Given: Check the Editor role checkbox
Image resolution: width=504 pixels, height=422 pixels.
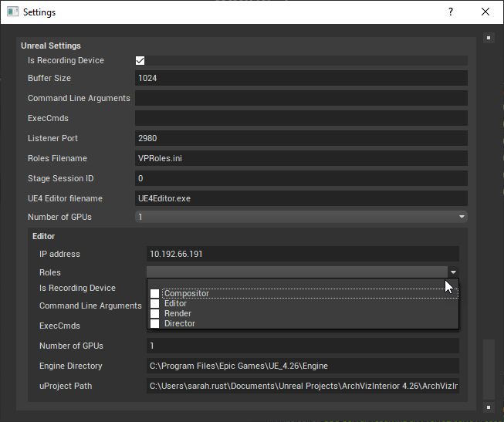Looking at the screenshot, I should point(155,304).
